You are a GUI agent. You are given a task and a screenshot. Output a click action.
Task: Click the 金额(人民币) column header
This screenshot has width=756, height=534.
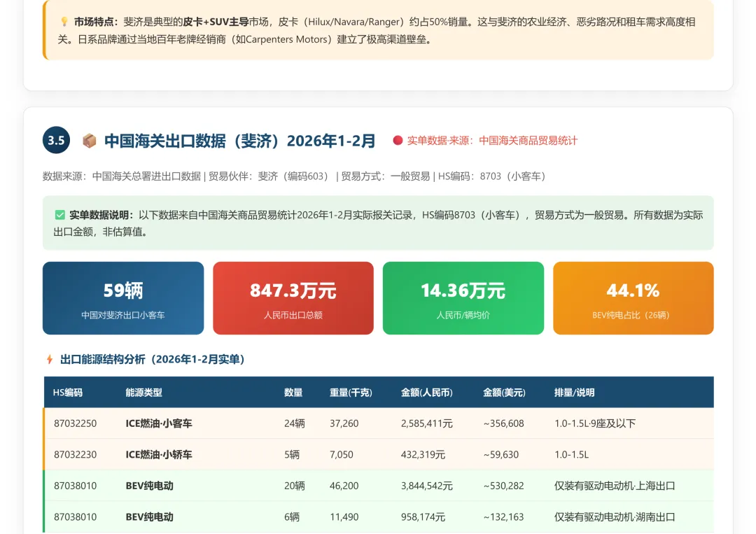(427, 393)
